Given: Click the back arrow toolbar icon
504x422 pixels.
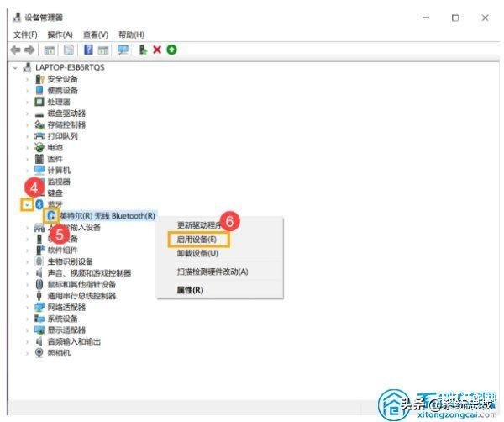Looking at the screenshot, I should pyautogui.click(x=15, y=50).
